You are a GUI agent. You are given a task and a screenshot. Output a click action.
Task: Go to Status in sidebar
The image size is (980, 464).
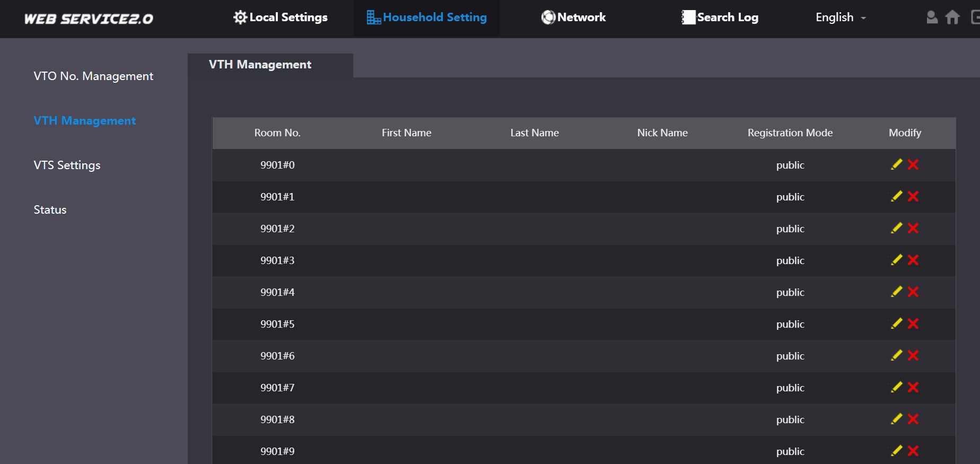coord(50,210)
